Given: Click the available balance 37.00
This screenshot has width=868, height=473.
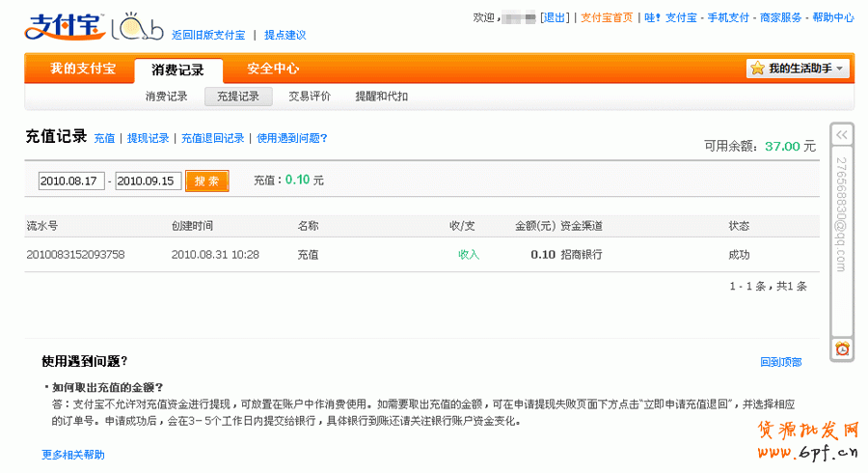Looking at the screenshot, I should coord(782,146).
